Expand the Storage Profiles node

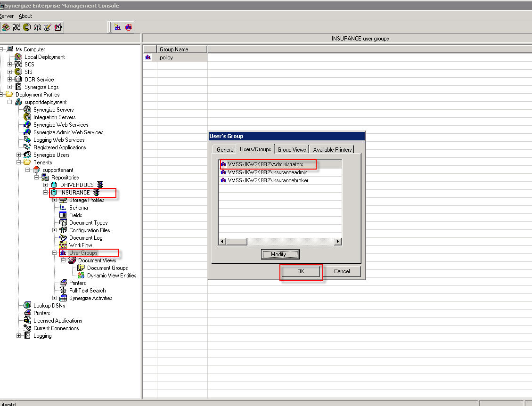click(x=54, y=200)
